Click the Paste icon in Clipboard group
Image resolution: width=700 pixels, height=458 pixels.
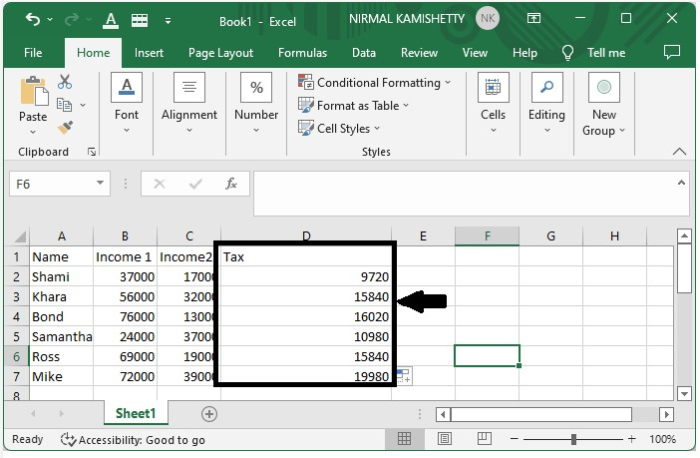tap(33, 94)
